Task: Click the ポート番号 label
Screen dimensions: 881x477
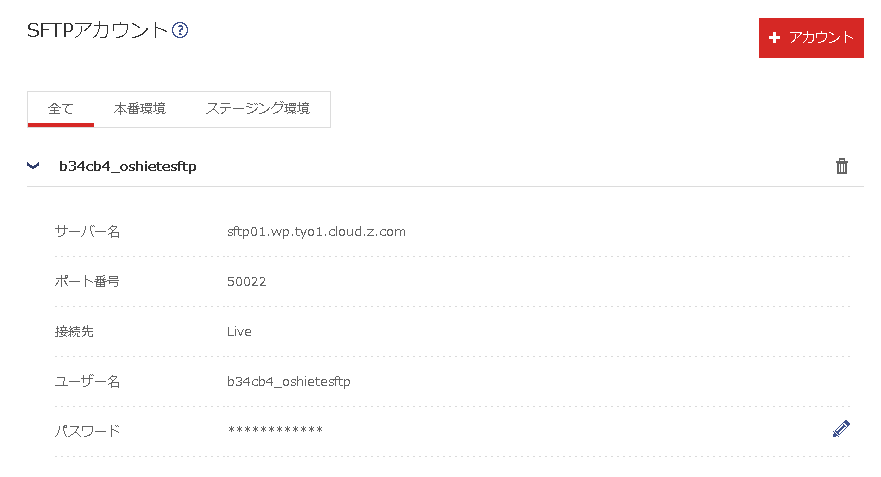Action: tap(87, 281)
